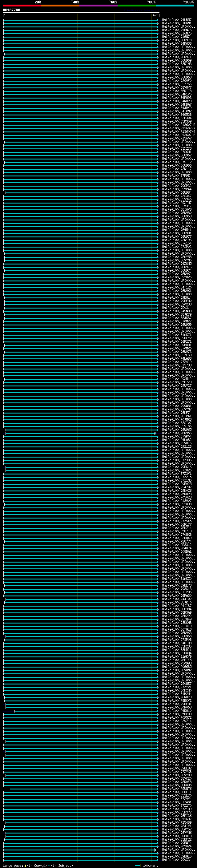Click the UniRef100_B4M636 label
Viewport: 197px width, 868px height.
(177, 43)
